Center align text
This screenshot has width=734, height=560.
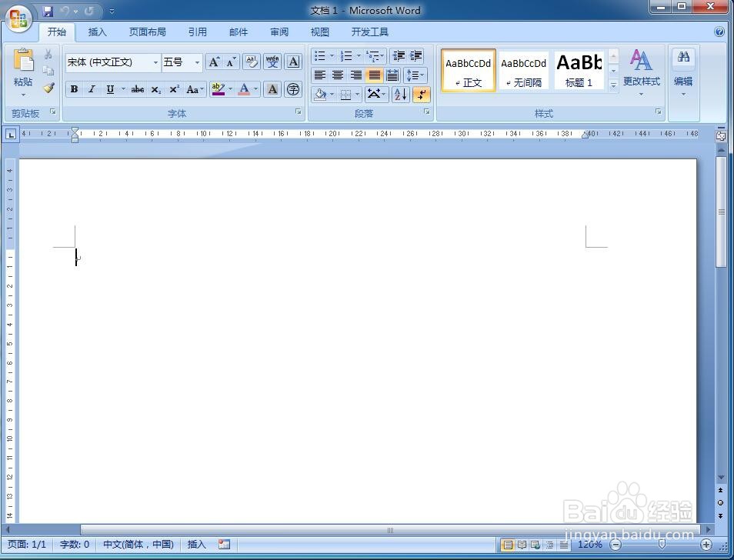tap(338, 75)
